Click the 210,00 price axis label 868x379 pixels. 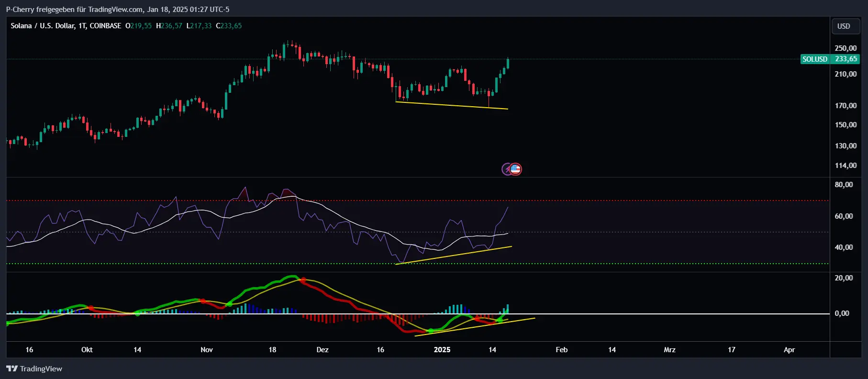point(846,74)
